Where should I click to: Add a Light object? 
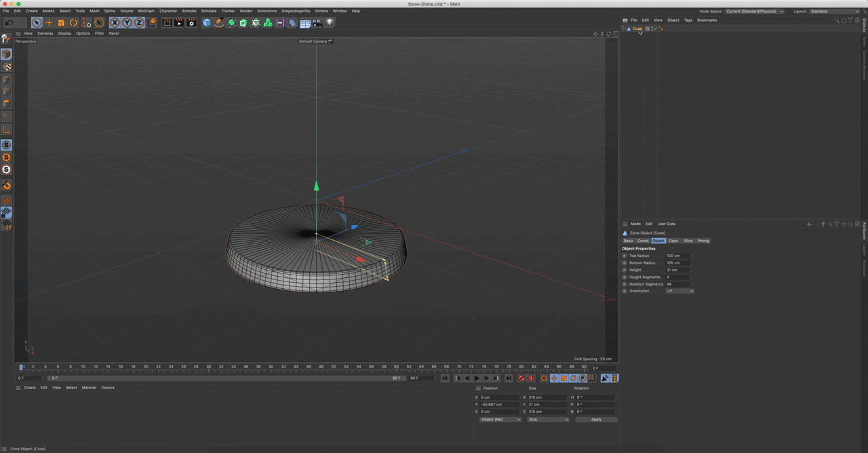[330, 23]
